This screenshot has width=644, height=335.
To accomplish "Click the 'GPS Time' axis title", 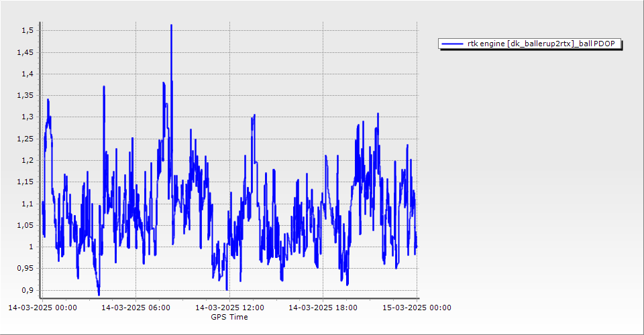I will point(229,317).
